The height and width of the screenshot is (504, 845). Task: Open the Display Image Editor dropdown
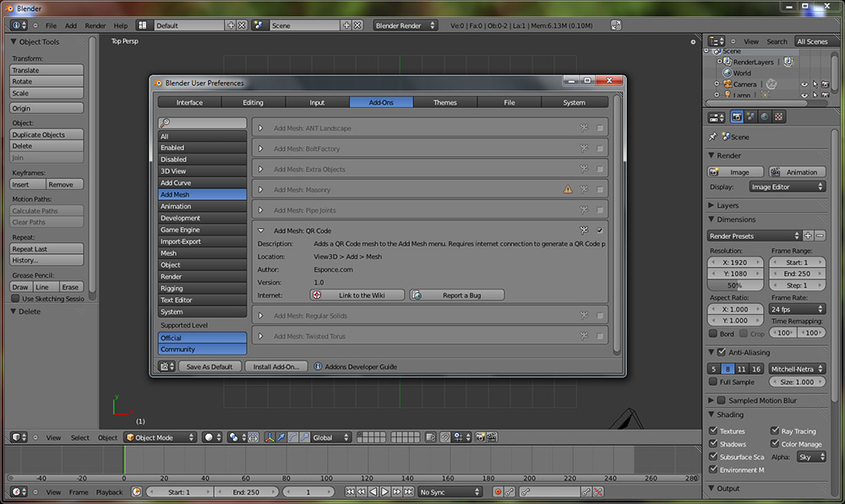788,187
